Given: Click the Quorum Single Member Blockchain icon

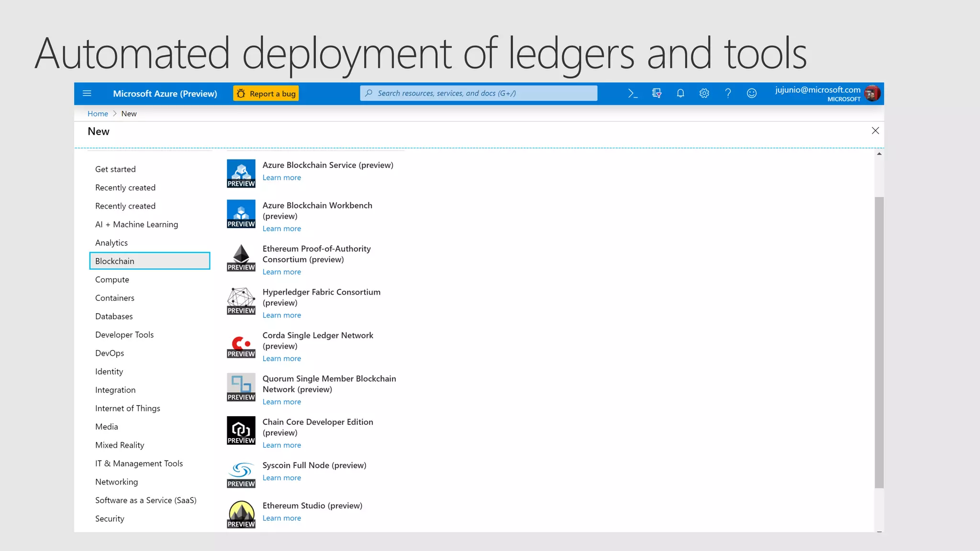Looking at the screenshot, I should (x=241, y=387).
